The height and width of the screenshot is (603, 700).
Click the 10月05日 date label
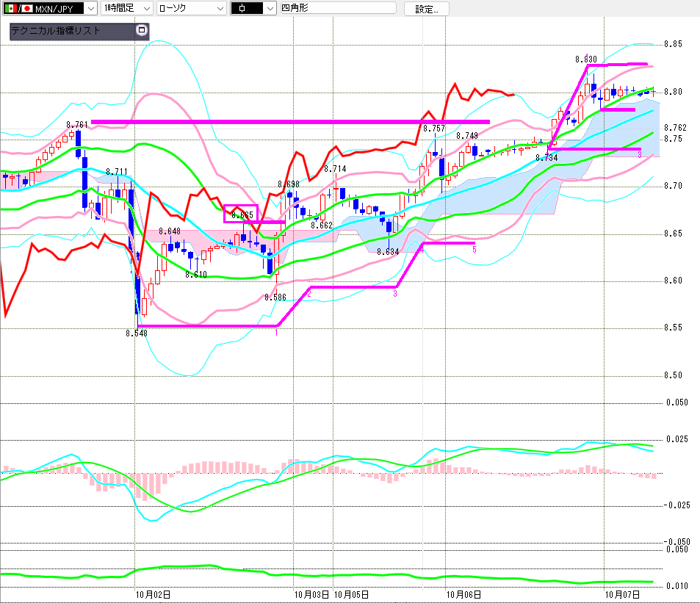351,594
